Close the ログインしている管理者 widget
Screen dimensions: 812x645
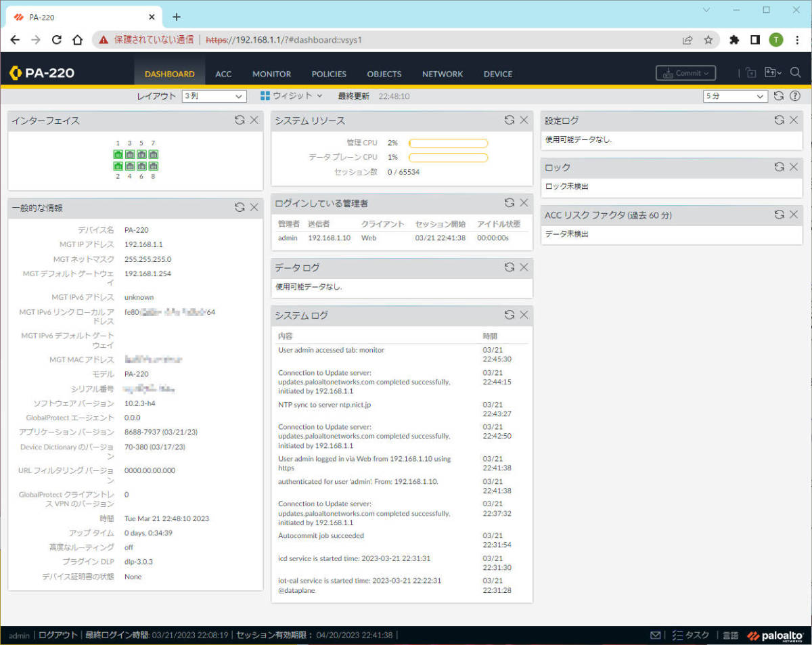pos(524,202)
